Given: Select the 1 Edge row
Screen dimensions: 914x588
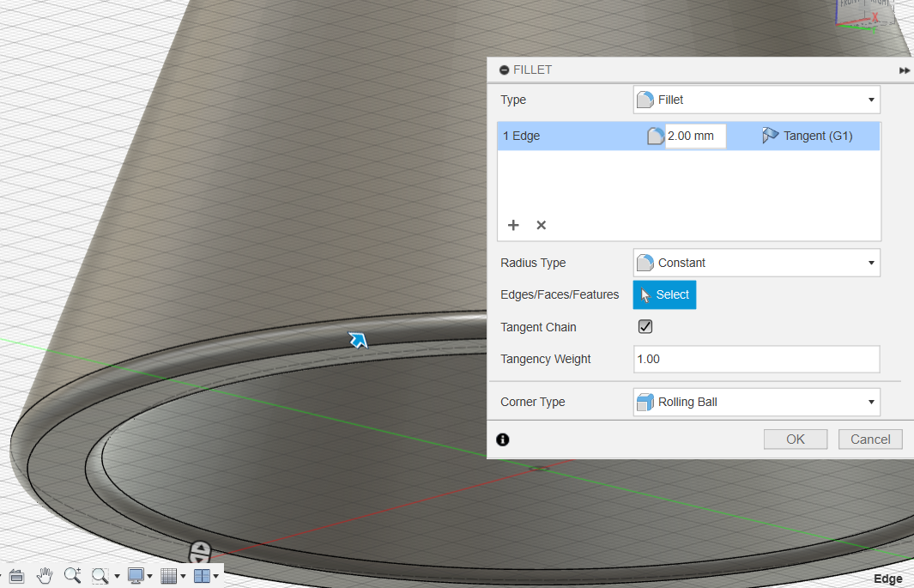Looking at the screenshot, I should pyautogui.click(x=688, y=136).
